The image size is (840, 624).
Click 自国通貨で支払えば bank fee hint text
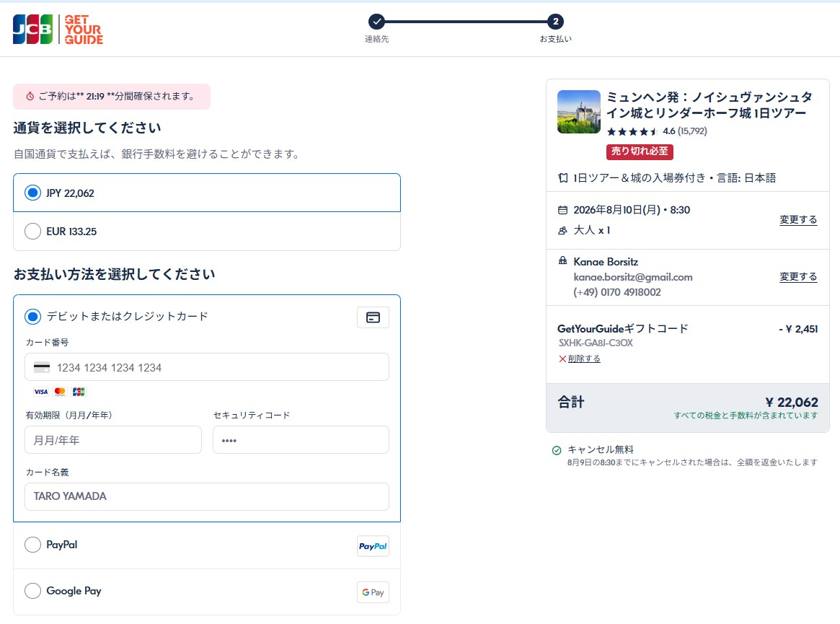(x=156, y=154)
